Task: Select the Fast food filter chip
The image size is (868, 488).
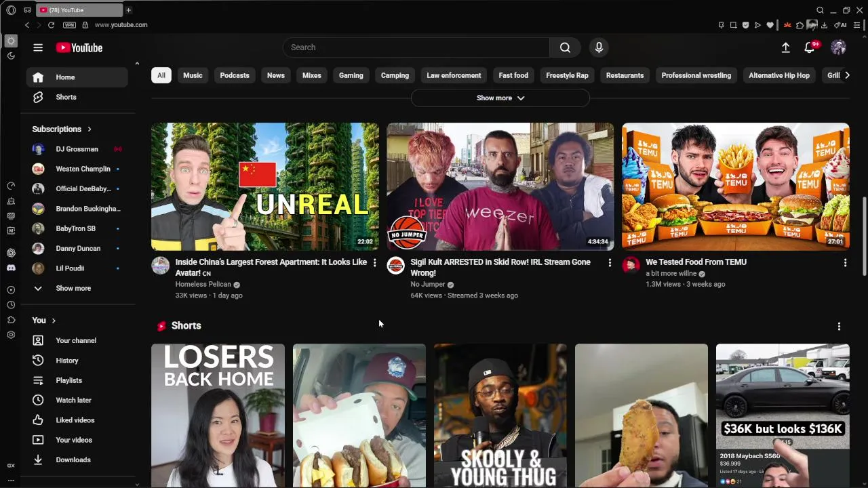Action: 513,75
